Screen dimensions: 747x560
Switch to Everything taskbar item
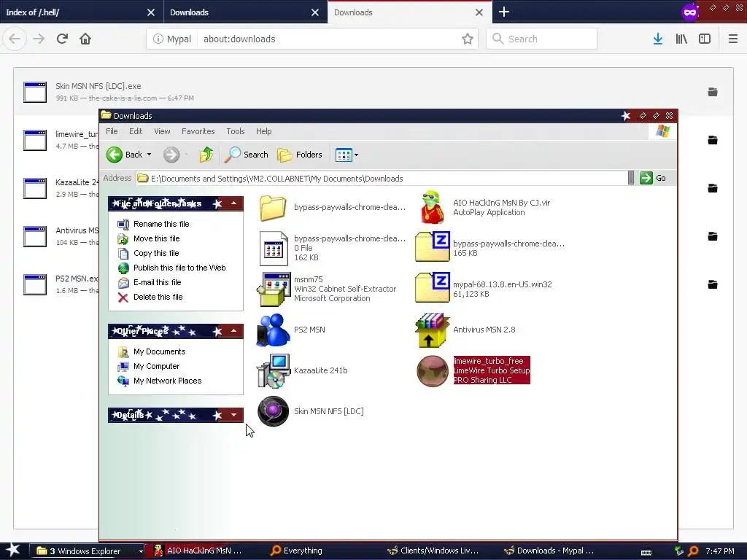296,551
